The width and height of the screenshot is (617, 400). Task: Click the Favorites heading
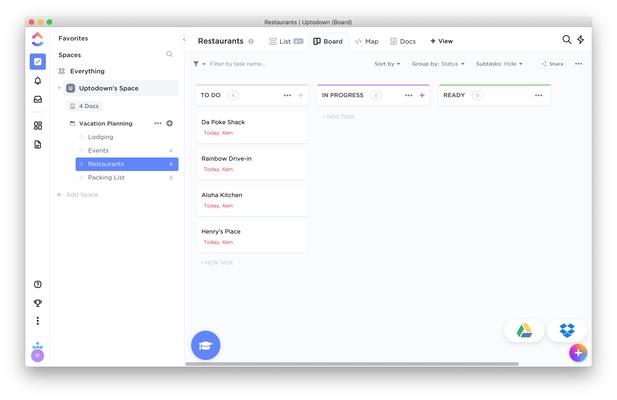[x=73, y=38]
